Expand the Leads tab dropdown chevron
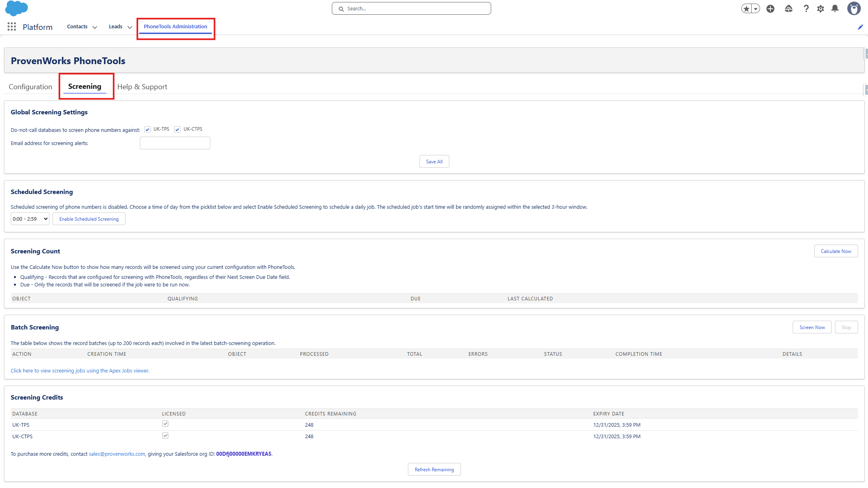 [129, 27]
